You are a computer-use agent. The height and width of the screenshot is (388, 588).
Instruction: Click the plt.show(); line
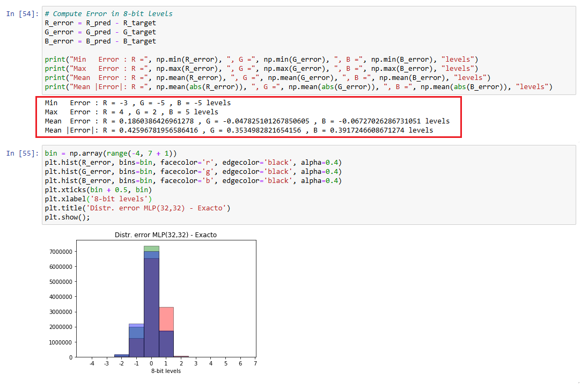tap(68, 217)
